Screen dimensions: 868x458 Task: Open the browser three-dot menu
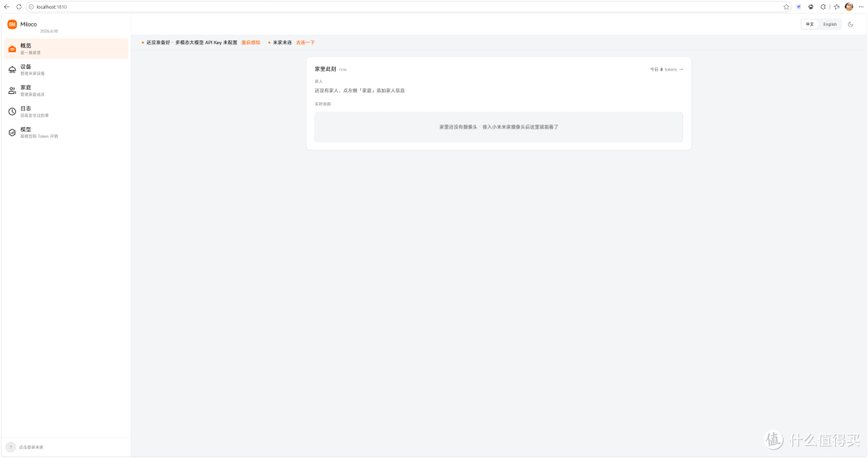tap(861, 6)
